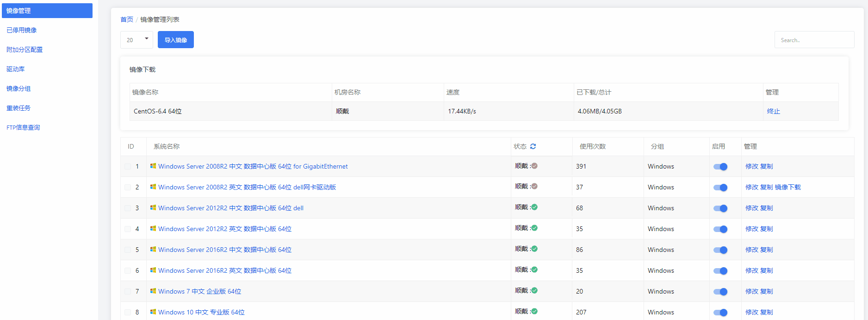Click 复制 for Windows 7 row
This screenshot has height=320, width=868.
click(x=767, y=291)
